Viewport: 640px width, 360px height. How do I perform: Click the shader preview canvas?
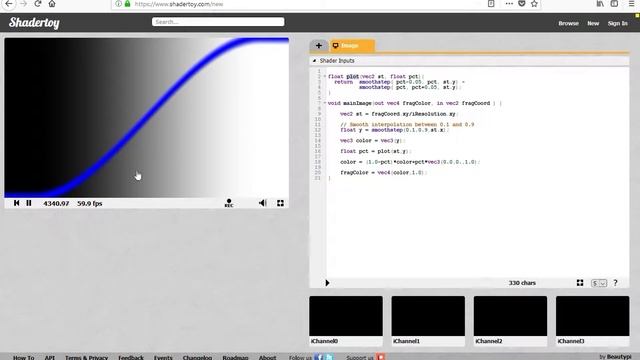click(147, 118)
